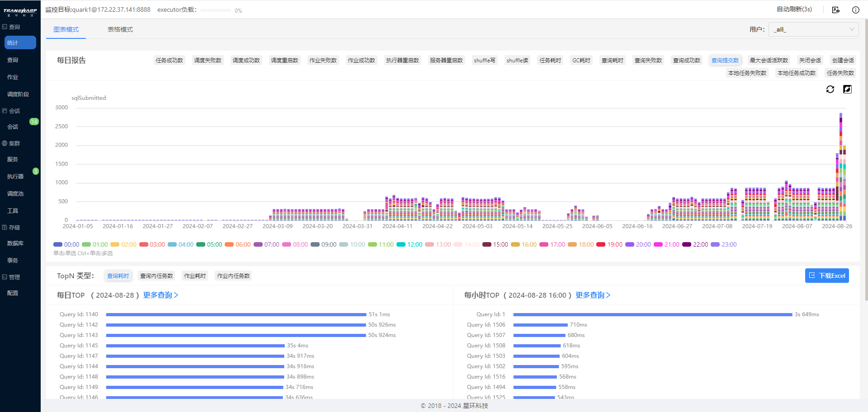Image resolution: width=868 pixels, height=412 pixels.
Task: Toggle the 00:00 legend swatch
Action: 58,244
